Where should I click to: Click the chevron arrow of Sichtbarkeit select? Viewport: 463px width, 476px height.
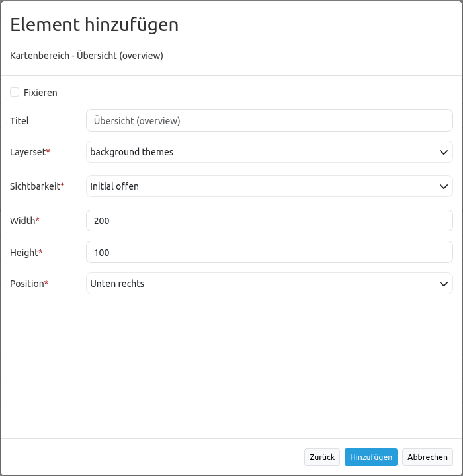444,186
